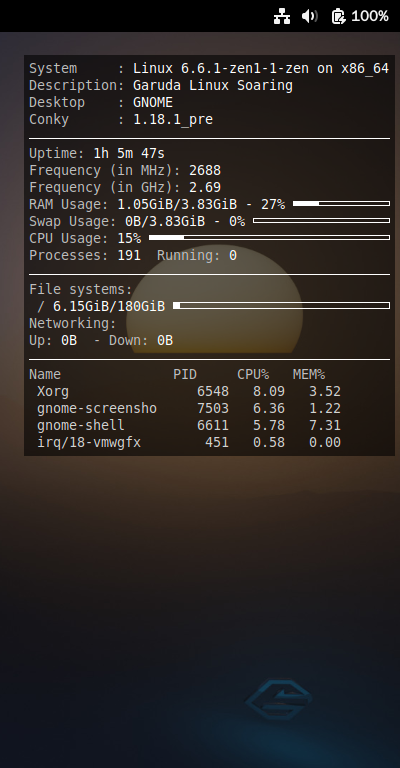
Task: Click RAM value '1.05GiB/3.83GiB - 27%'
Action: pyautogui.click(x=201, y=204)
